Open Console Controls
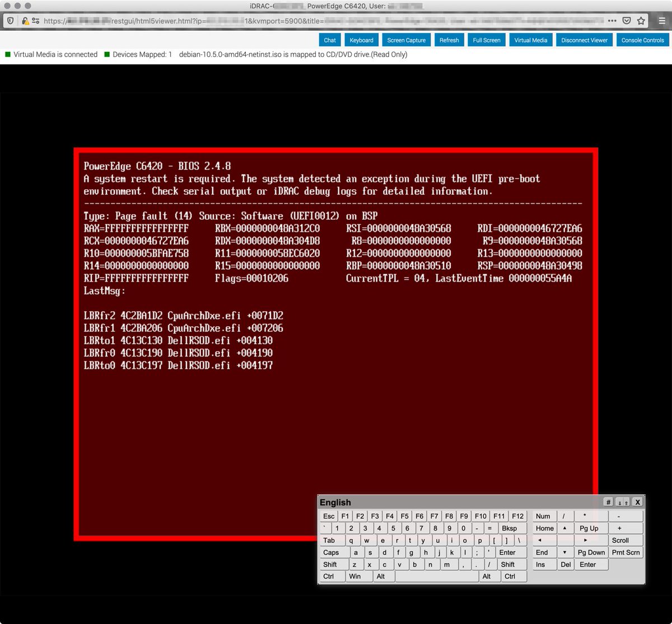Viewport: 672px width, 624px height. tap(642, 40)
